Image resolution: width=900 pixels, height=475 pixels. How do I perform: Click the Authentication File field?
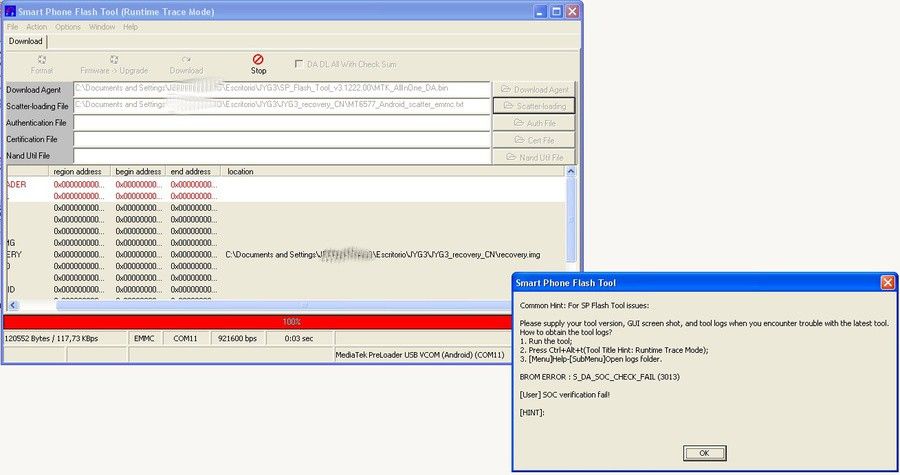[x=282, y=122]
